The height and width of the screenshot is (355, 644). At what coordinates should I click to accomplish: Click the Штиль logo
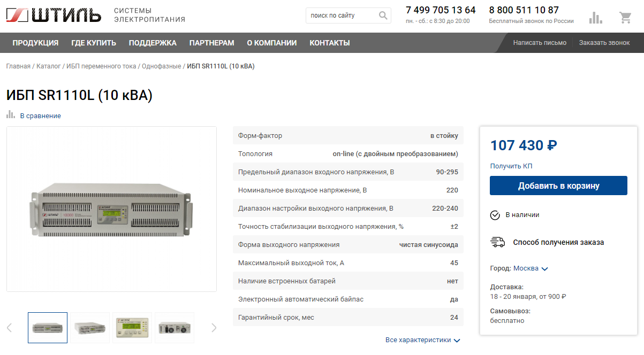54,15
